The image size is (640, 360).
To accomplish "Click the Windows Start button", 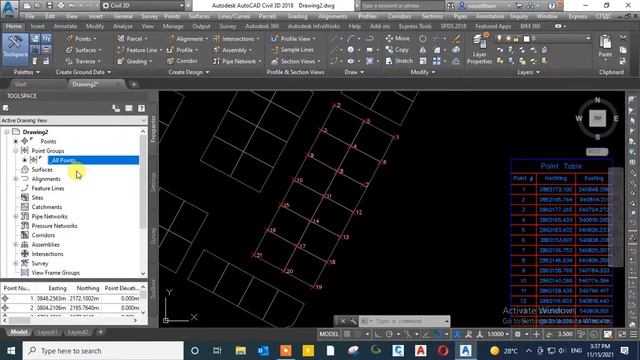I will 11,351.
